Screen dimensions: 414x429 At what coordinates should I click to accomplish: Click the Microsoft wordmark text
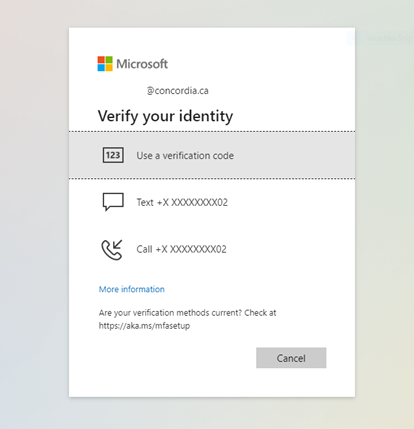click(x=142, y=64)
